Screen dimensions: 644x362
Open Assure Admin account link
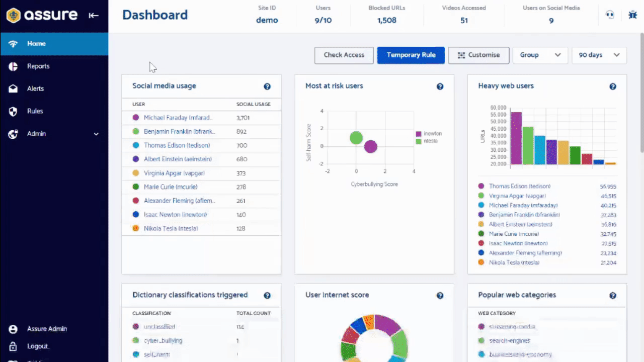click(47, 329)
